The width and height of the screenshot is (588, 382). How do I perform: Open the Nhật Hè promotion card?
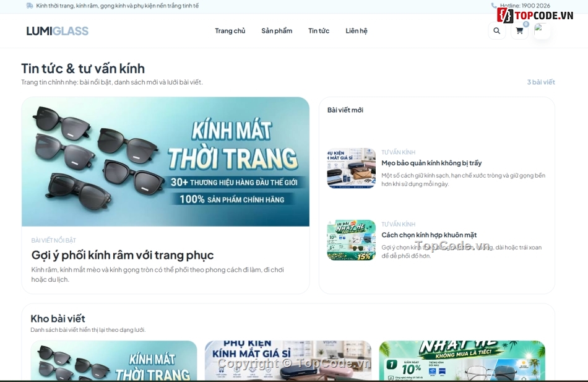coord(462,360)
